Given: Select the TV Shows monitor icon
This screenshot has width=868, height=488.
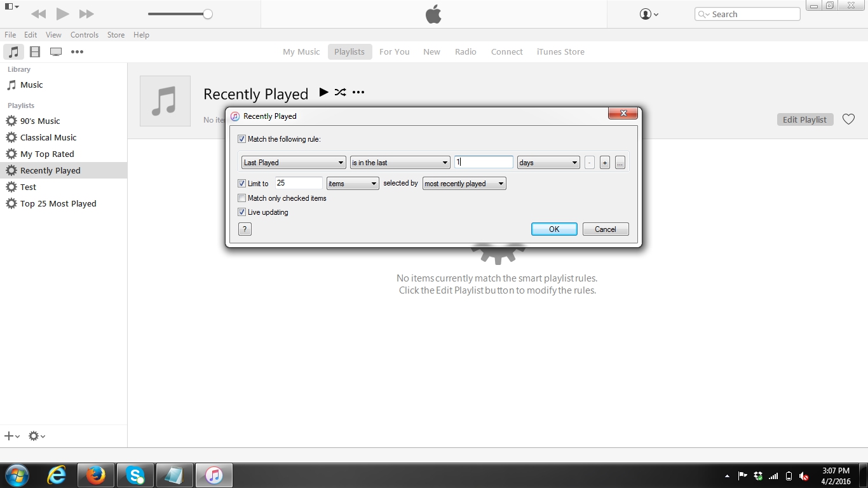Looking at the screenshot, I should tap(56, 51).
